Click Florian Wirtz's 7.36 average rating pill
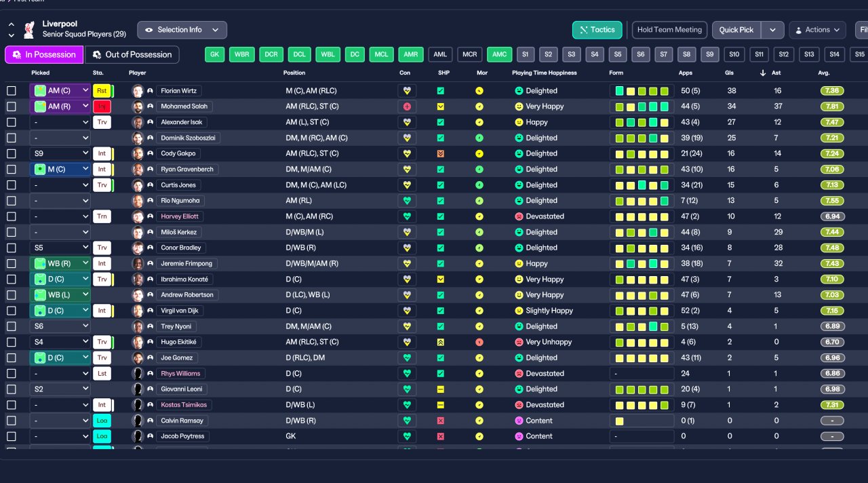 pos(832,91)
